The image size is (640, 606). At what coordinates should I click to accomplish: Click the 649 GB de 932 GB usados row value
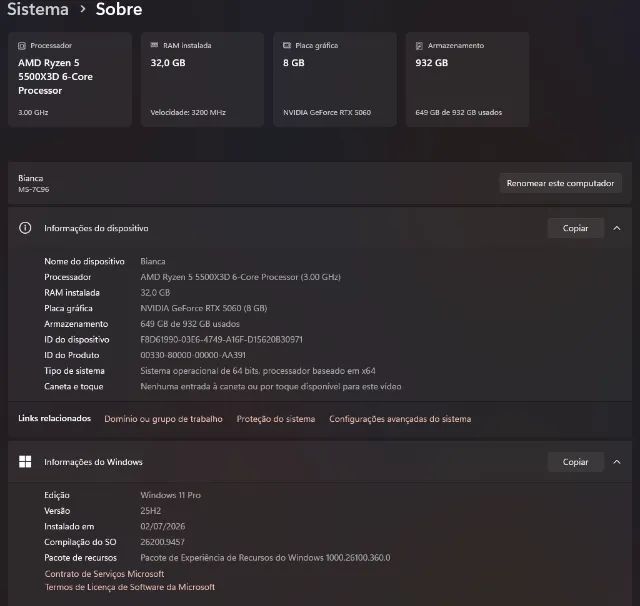(190, 324)
